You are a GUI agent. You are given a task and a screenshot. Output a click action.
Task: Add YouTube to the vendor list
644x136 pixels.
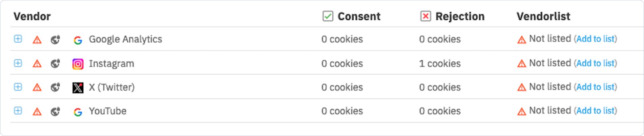(x=595, y=111)
